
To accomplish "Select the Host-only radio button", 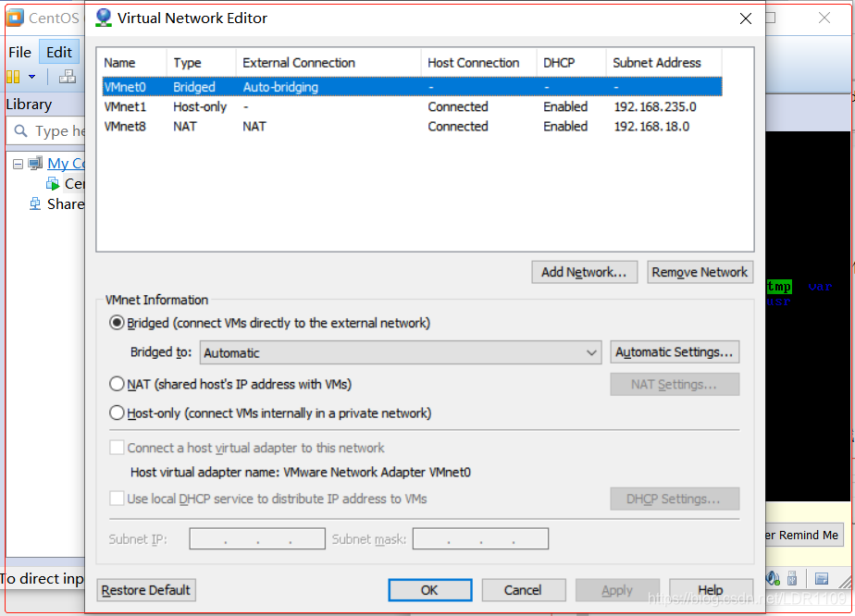I will coord(117,413).
